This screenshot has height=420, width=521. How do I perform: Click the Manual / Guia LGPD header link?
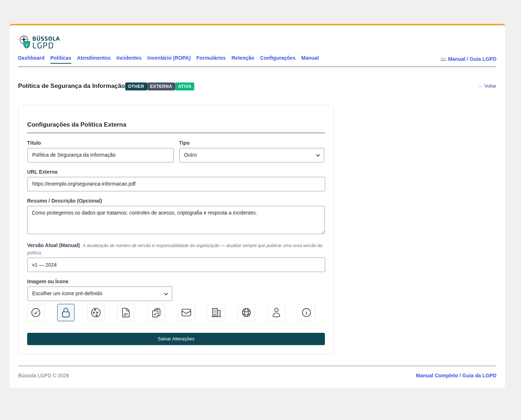click(468, 59)
